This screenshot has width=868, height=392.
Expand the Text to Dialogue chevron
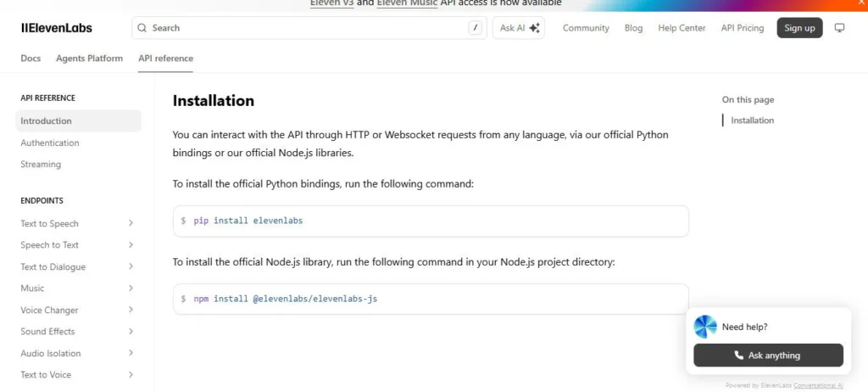pyautogui.click(x=131, y=266)
